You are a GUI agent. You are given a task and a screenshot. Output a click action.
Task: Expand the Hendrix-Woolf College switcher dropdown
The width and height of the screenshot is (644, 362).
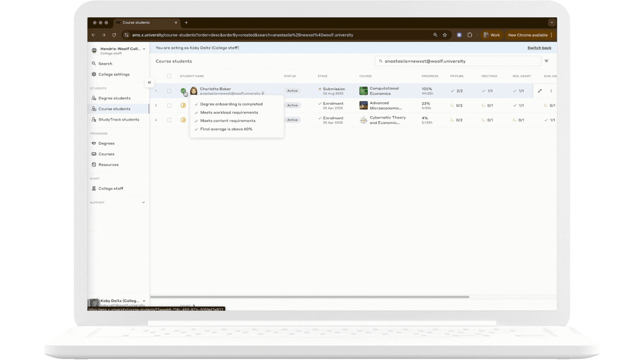click(x=144, y=49)
